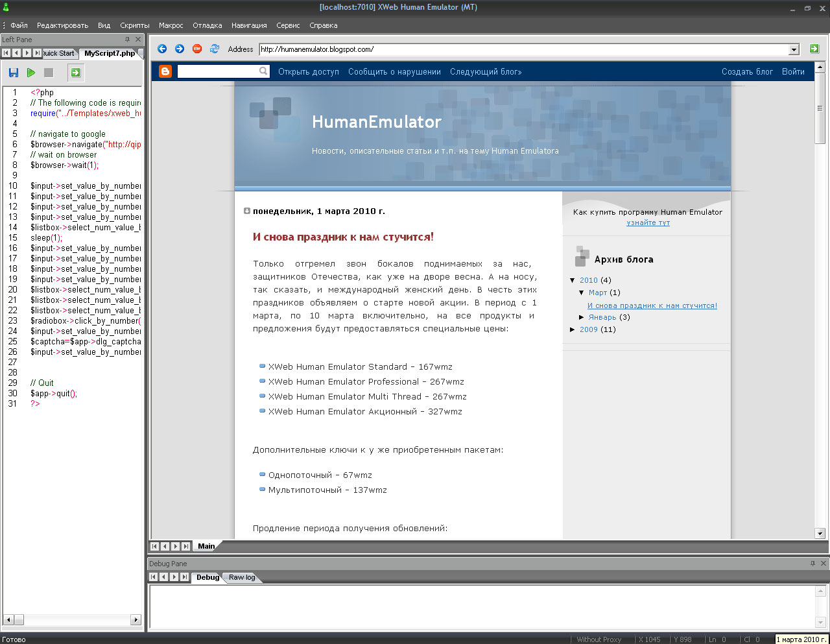Collapse the 2010 archive year
Screen dimensions: 830x644
click(573, 280)
